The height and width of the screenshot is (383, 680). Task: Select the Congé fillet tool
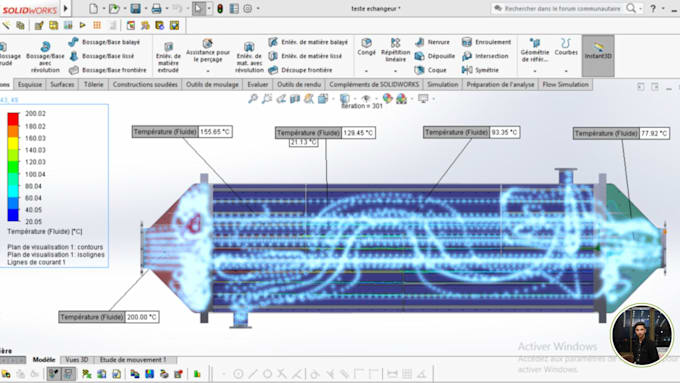pos(366,46)
